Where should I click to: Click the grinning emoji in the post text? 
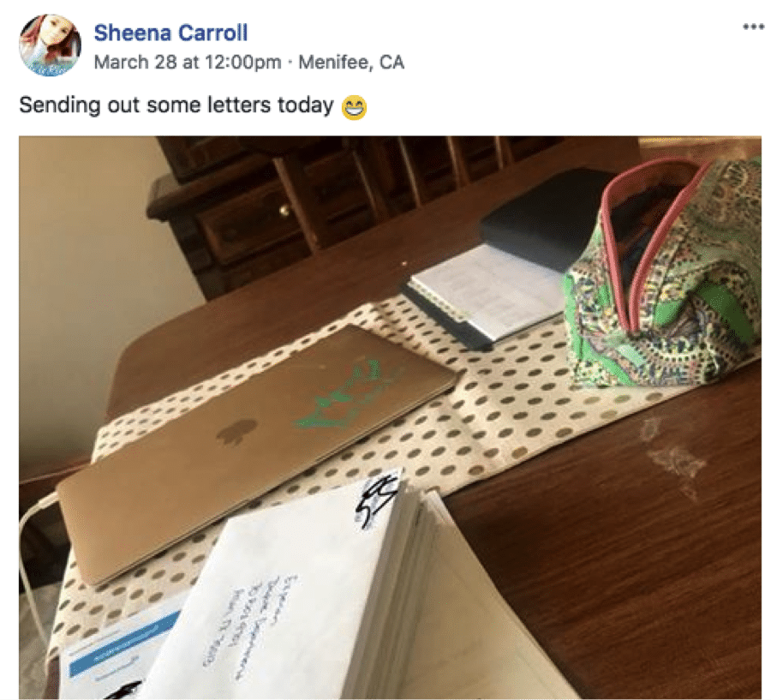[x=354, y=108]
